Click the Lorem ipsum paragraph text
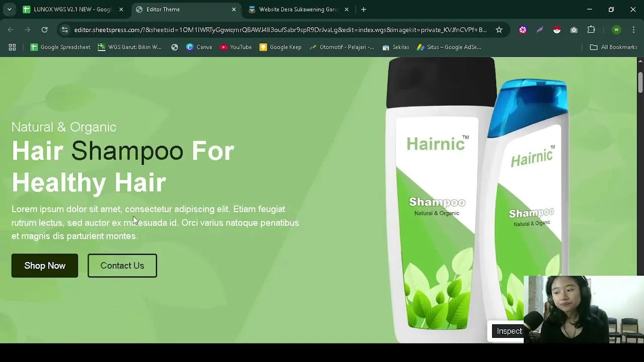This screenshot has width=644, height=362. [x=155, y=222]
